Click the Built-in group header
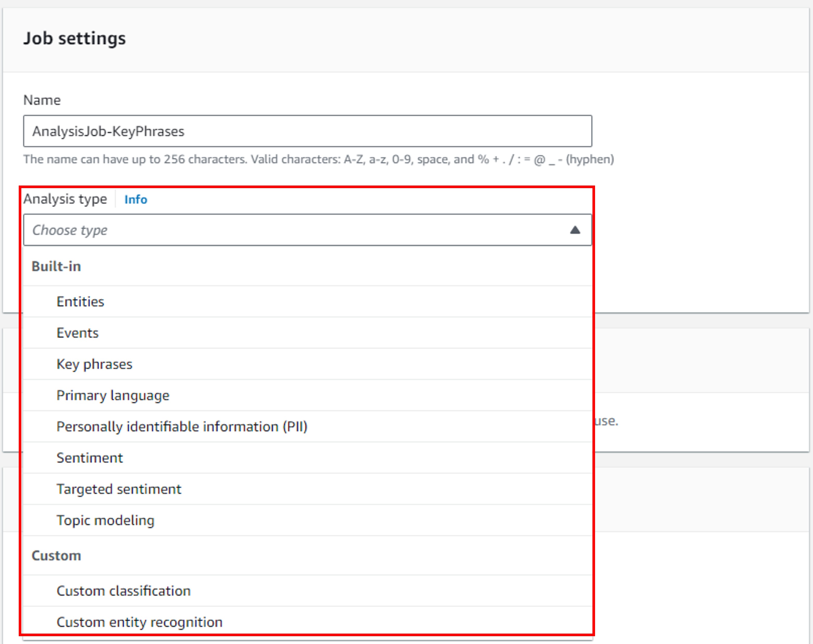Viewport: 813px width, 644px height. (56, 266)
